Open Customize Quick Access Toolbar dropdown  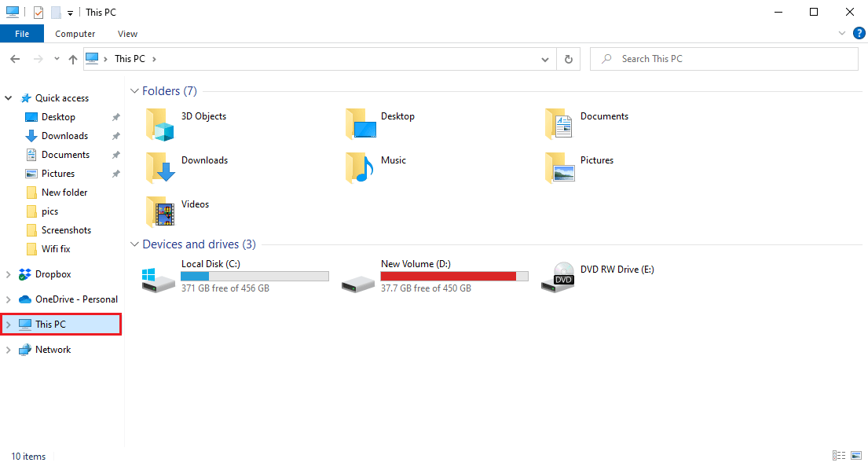click(x=70, y=13)
